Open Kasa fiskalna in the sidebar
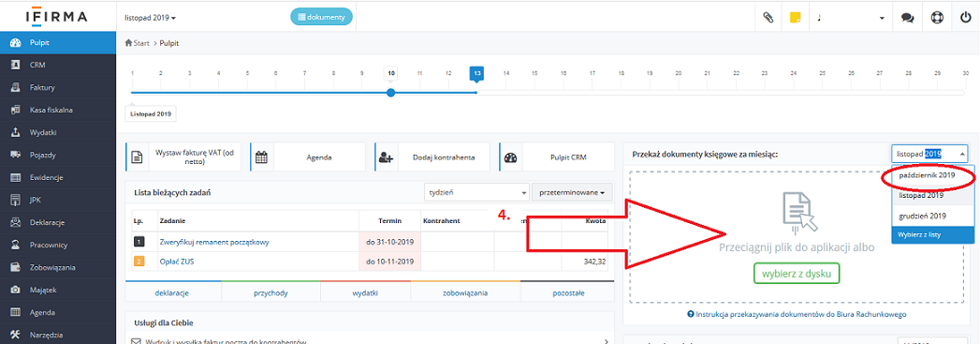Image resolution: width=980 pixels, height=344 pixels. [x=58, y=110]
